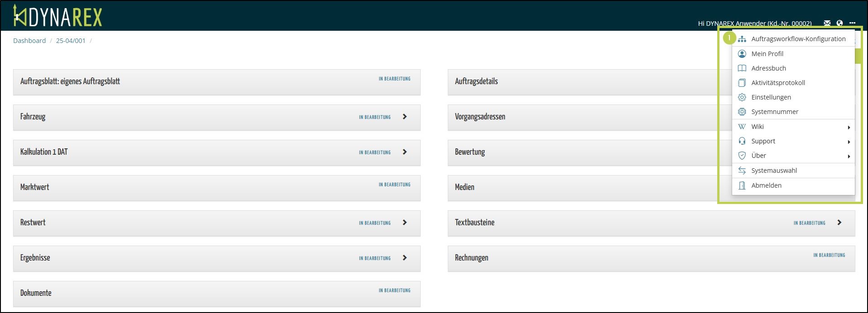Click the Mein Profil user icon
This screenshot has height=313, width=868.
click(x=742, y=54)
